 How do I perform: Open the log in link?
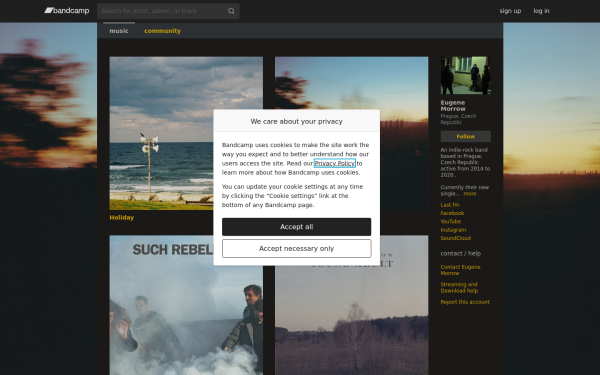[x=541, y=11]
